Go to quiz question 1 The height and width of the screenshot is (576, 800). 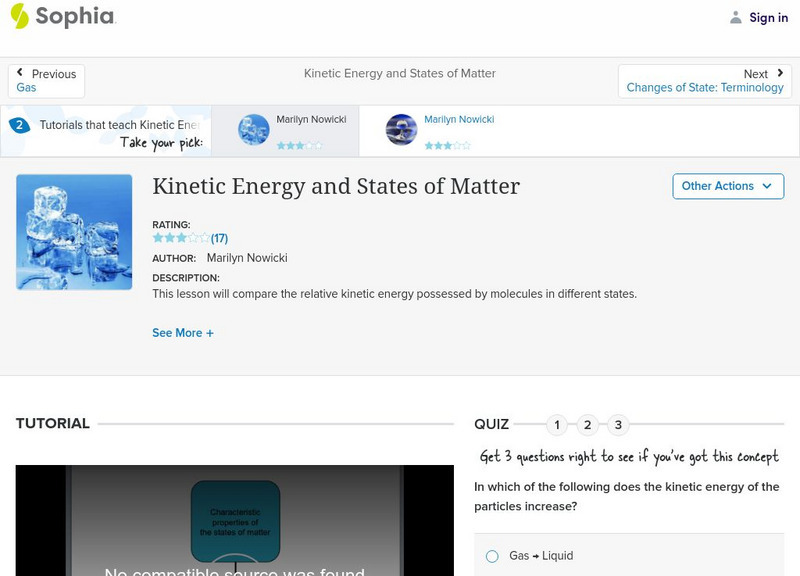pos(557,425)
